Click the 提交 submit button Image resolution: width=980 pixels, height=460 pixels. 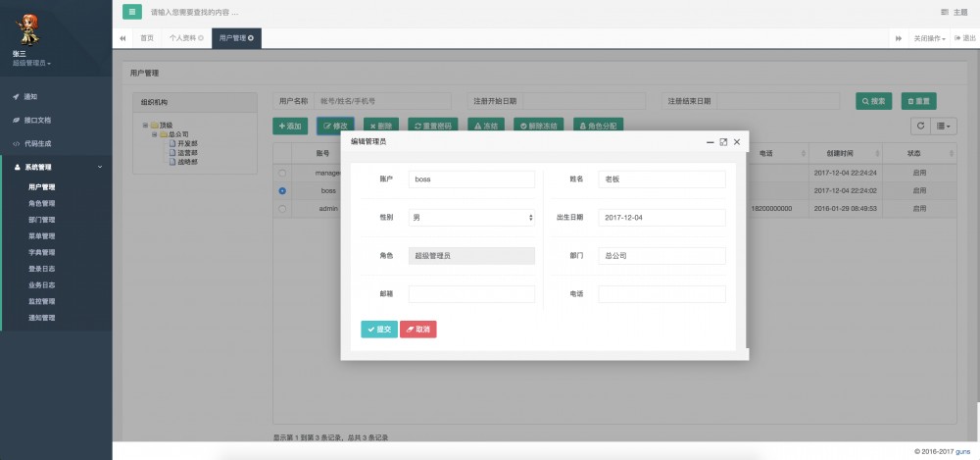[x=379, y=330]
